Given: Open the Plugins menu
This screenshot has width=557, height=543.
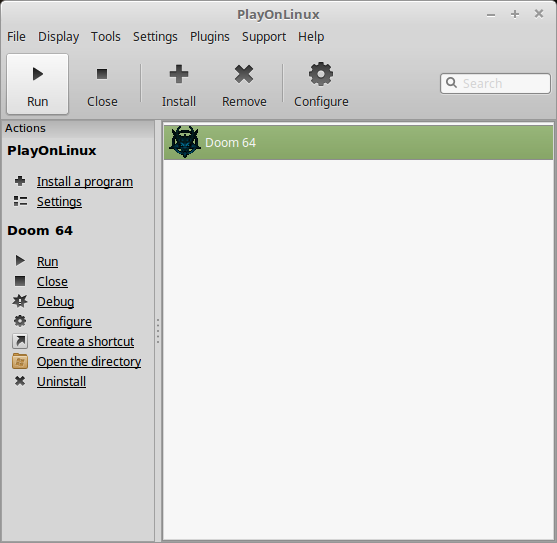Looking at the screenshot, I should click(x=210, y=37).
